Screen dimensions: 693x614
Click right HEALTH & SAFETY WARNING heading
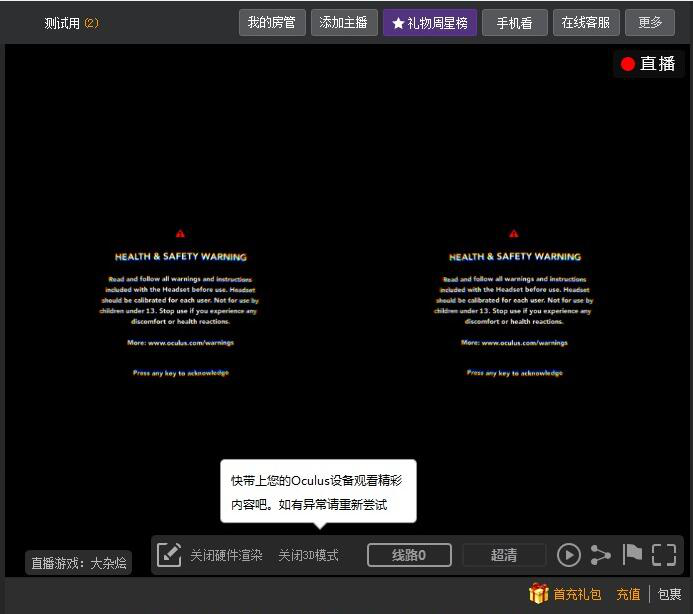[x=515, y=256]
